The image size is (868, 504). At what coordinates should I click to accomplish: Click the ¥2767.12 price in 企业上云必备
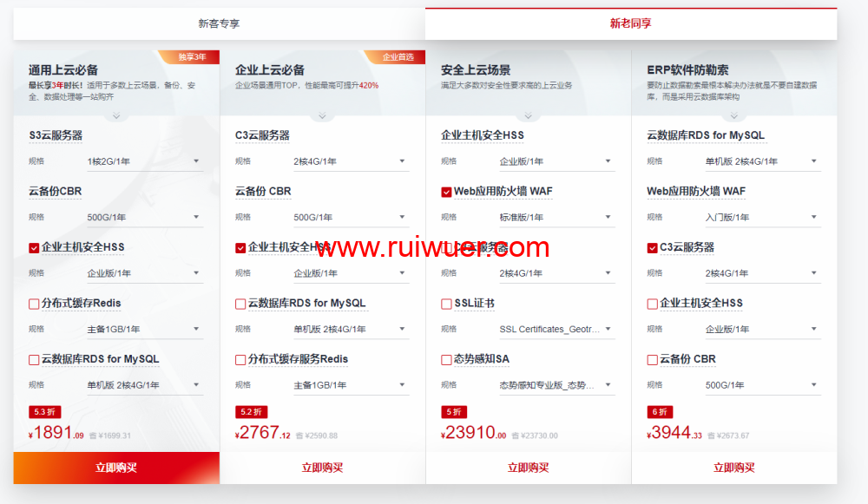pos(262,433)
